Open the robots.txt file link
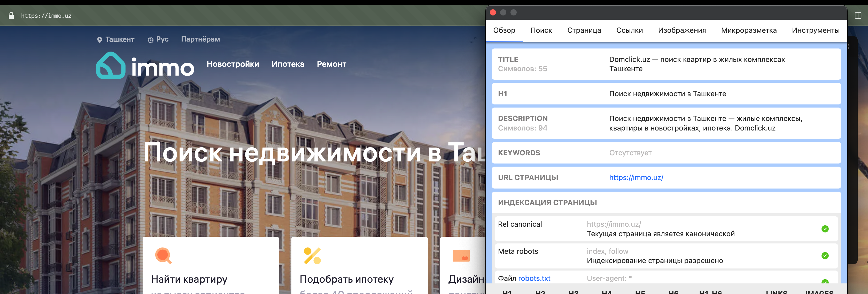This screenshot has width=868, height=294. [534, 278]
